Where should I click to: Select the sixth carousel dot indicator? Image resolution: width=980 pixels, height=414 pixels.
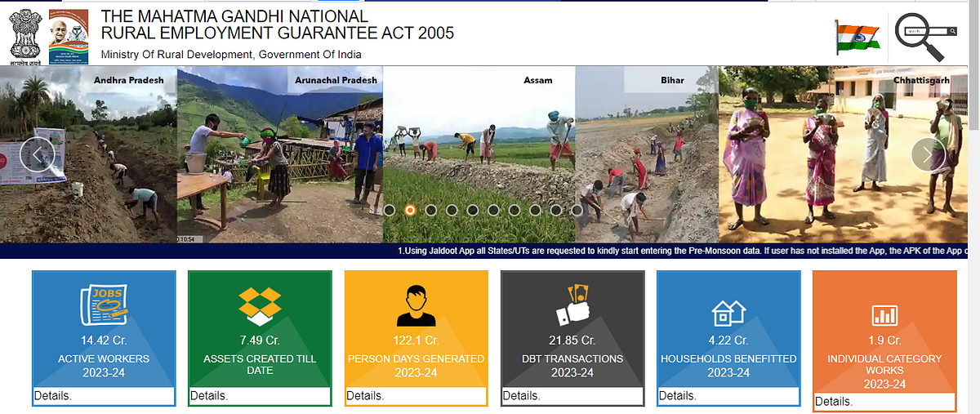click(493, 210)
